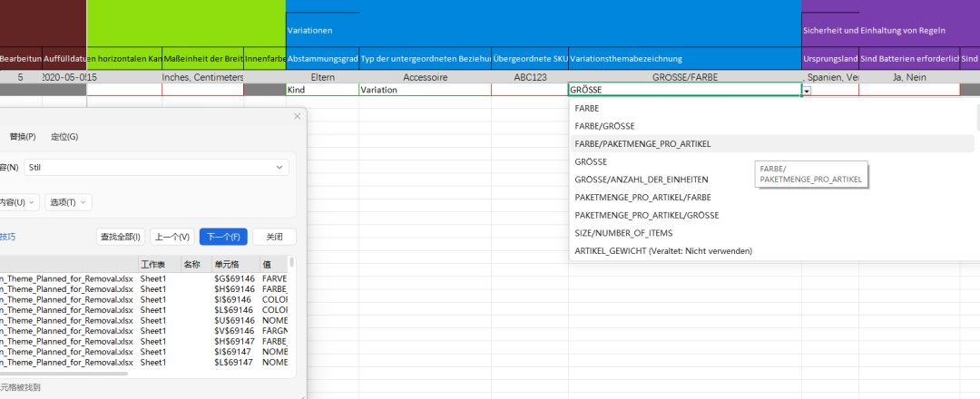Image resolution: width=980 pixels, height=399 pixels.
Task: Choose SIZE/NUMBER_OF_ITEMS from the list
Action: (x=772, y=233)
